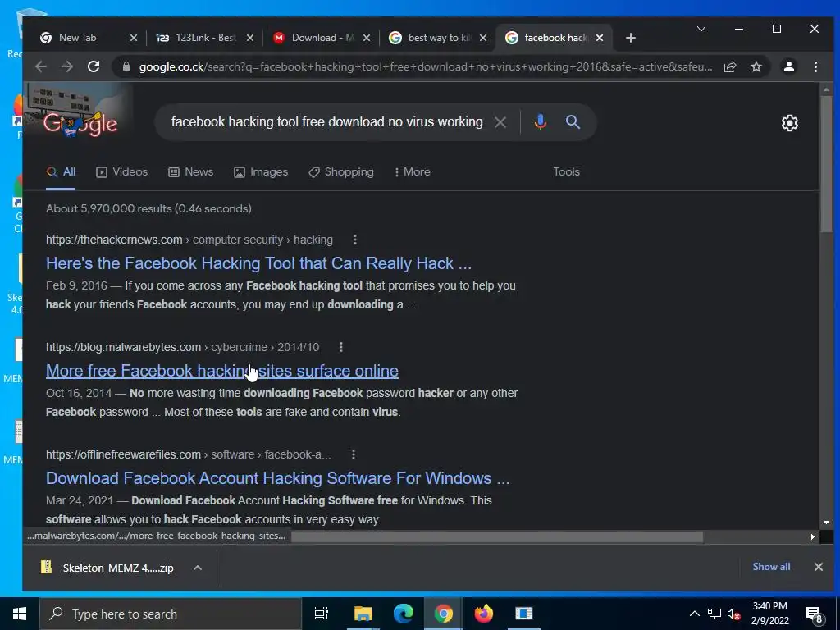Image resolution: width=840 pixels, height=630 pixels.
Task: Click the horizontal scrollbar thumb
Action: coord(496,536)
